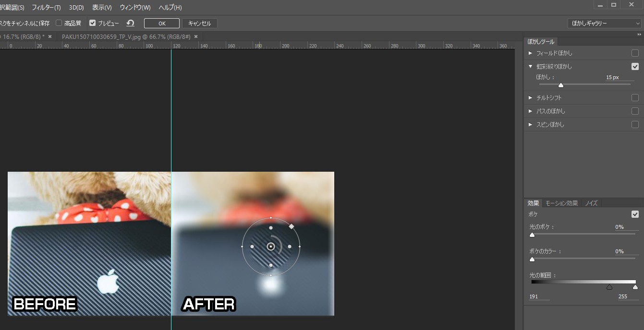Viewport: 644px width, 330px height.
Task: Click the キャンセル button
Action: click(x=199, y=24)
